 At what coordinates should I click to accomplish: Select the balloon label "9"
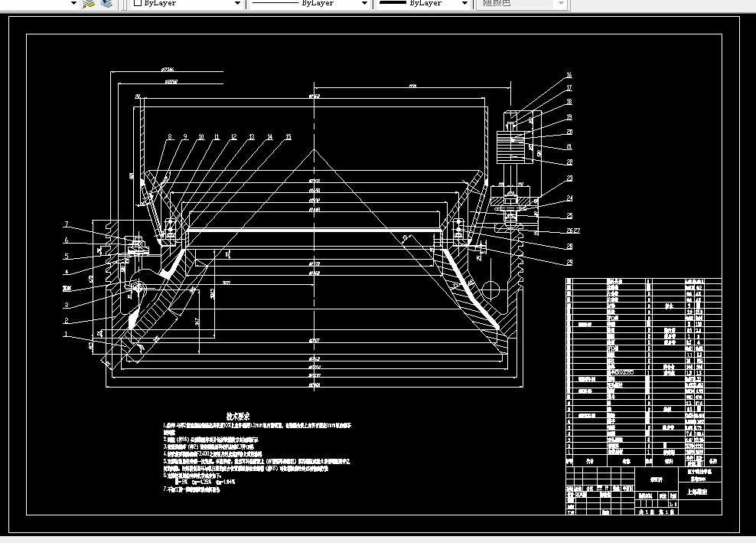click(185, 137)
